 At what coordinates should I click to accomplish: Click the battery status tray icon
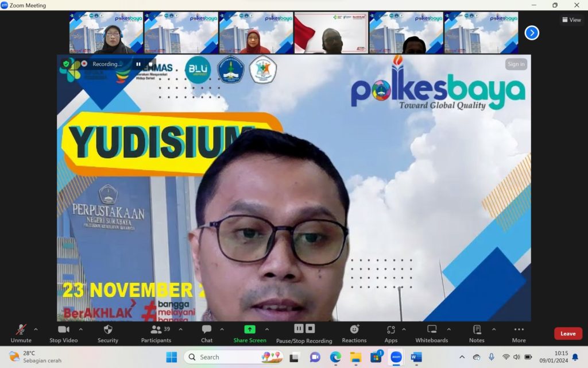(x=528, y=357)
